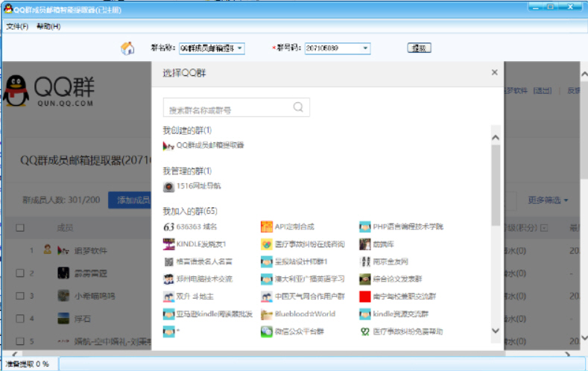Choose the 澳大利亚广播英语学习 group avatar

(267, 279)
